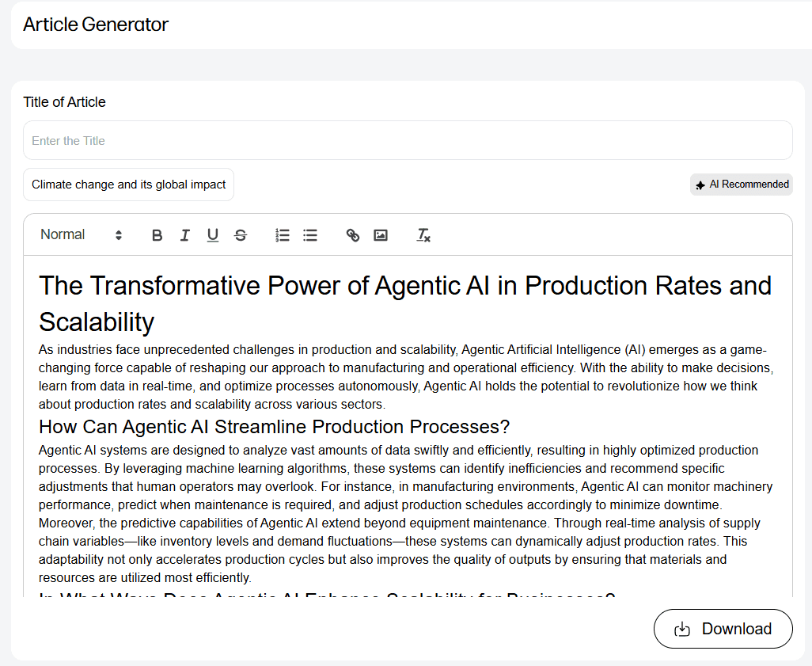Click the paragraph starting 'As industries face'

coord(406,377)
